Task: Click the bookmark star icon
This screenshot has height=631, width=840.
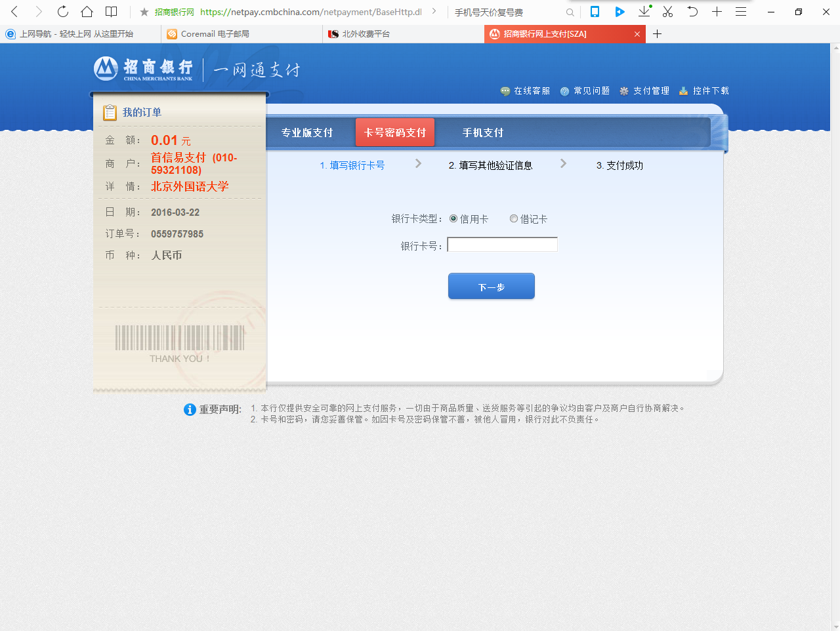Action: pyautogui.click(x=144, y=12)
